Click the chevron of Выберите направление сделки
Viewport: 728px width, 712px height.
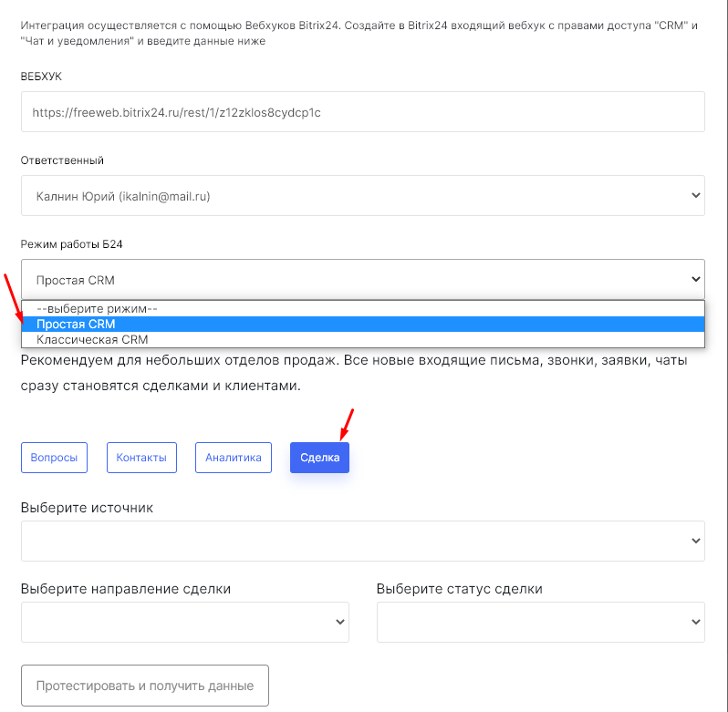(340, 622)
